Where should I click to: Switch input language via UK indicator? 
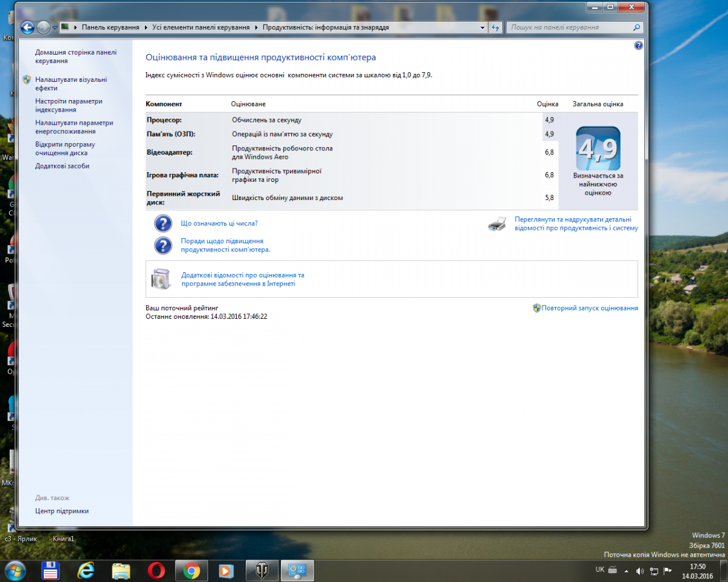(599, 569)
